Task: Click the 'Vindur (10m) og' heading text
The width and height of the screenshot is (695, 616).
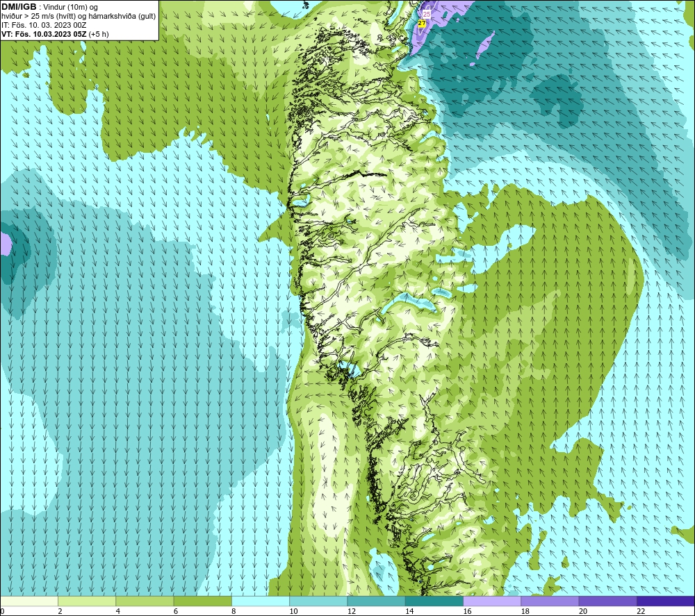Action: 71,7
